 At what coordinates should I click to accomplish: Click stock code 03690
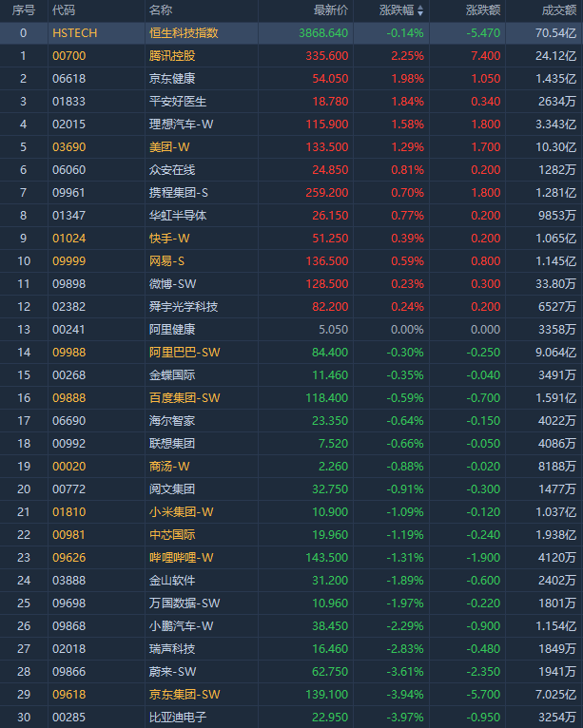(x=69, y=146)
